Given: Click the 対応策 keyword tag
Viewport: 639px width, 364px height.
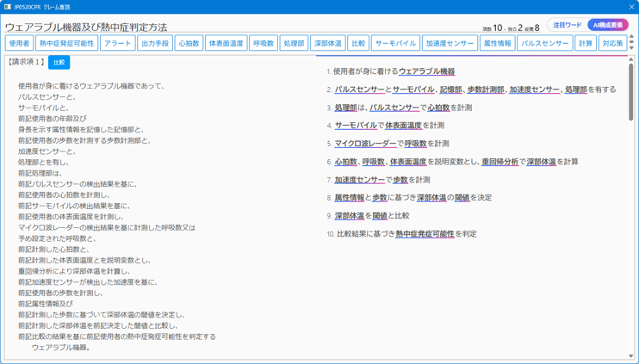Looking at the screenshot, I should [612, 43].
